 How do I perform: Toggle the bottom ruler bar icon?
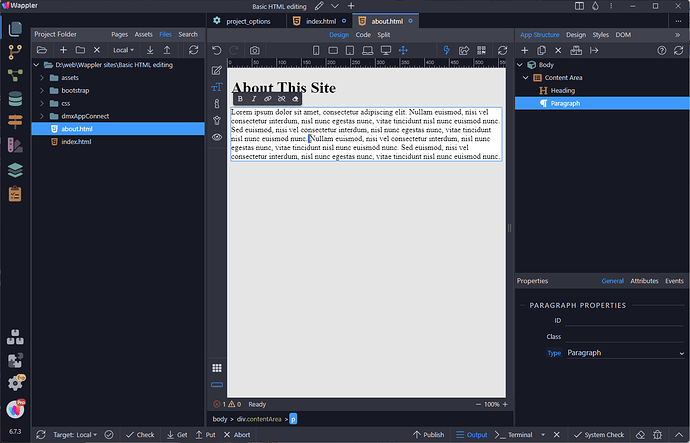pyautogui.click(x=217, y=385)
